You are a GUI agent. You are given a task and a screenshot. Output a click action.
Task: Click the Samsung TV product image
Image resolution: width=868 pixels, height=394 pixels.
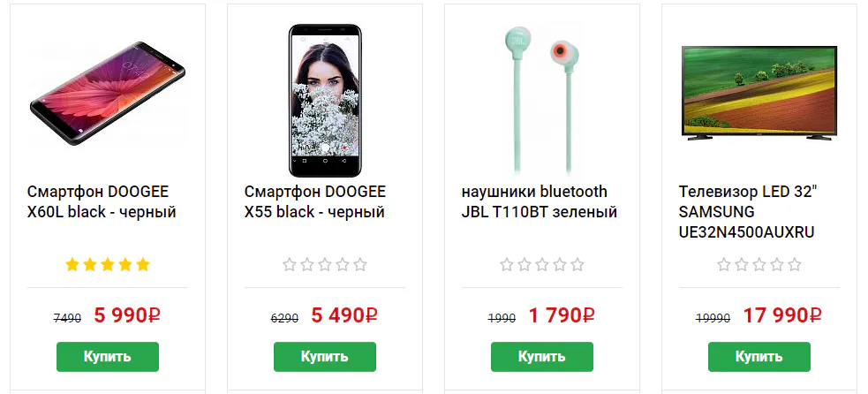tap(759, 93)
